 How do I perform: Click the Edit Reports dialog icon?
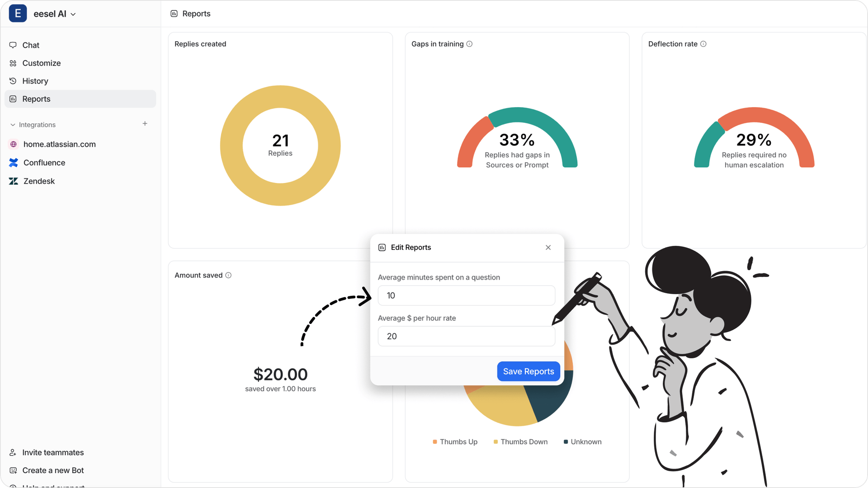click(x=382, y=248)
